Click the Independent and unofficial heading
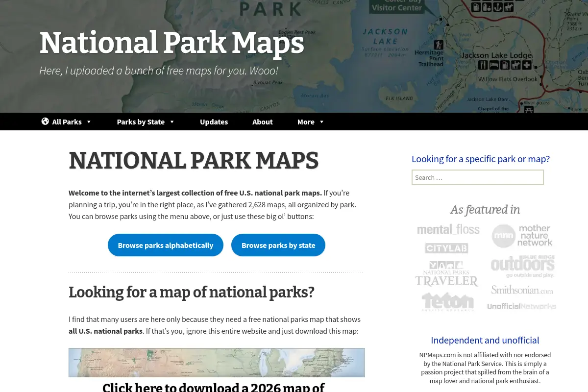 (x=485, y=340)
